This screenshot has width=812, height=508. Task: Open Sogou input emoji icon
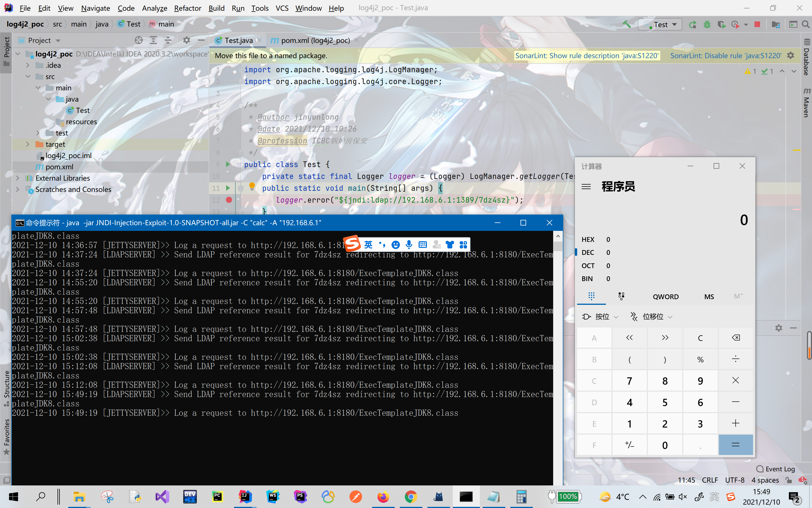396,245
